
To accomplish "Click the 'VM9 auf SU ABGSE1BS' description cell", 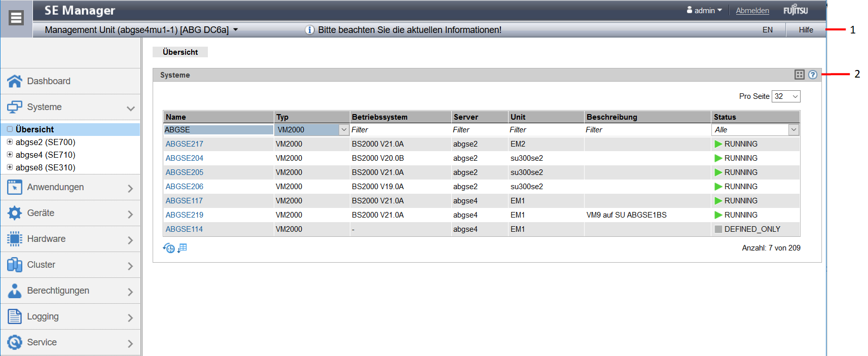I will pos(627,215).
